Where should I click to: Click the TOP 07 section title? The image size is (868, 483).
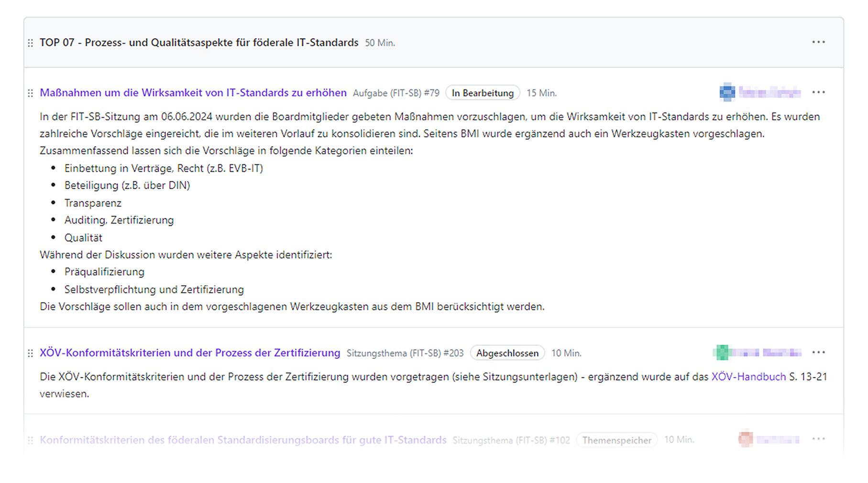pyautogui.click(x=198, y=43)
